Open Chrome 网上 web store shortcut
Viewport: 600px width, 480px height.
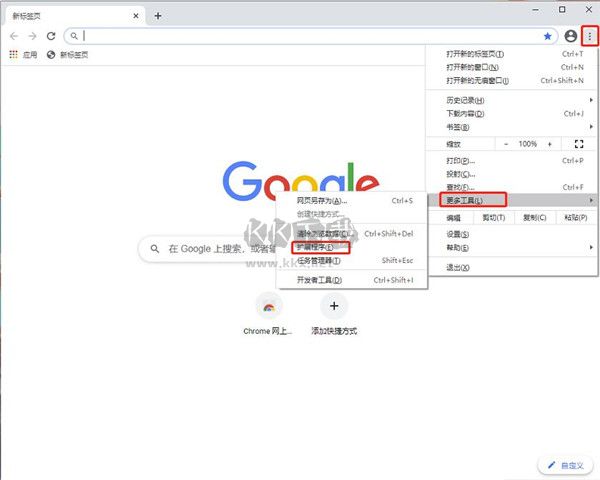268,315
